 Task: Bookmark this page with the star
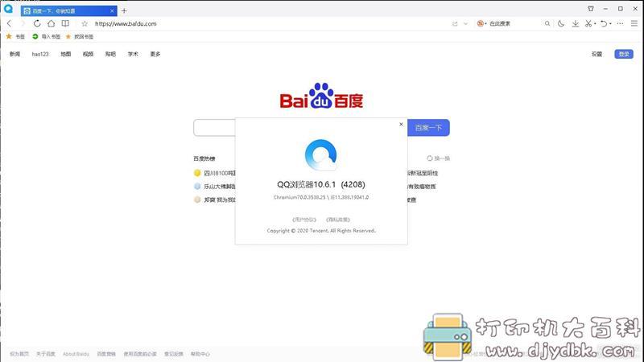click(85, 24)
